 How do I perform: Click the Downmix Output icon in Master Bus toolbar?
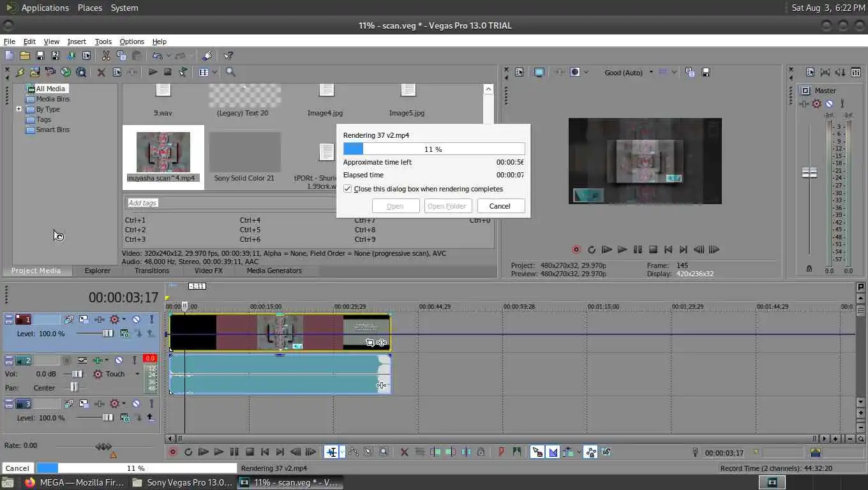click(x=825, y=73)
